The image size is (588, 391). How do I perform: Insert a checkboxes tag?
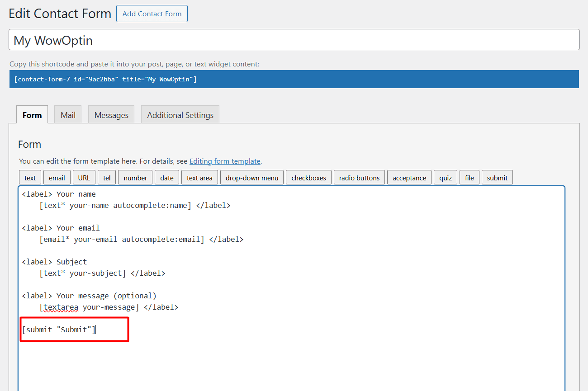coord(309,178)
